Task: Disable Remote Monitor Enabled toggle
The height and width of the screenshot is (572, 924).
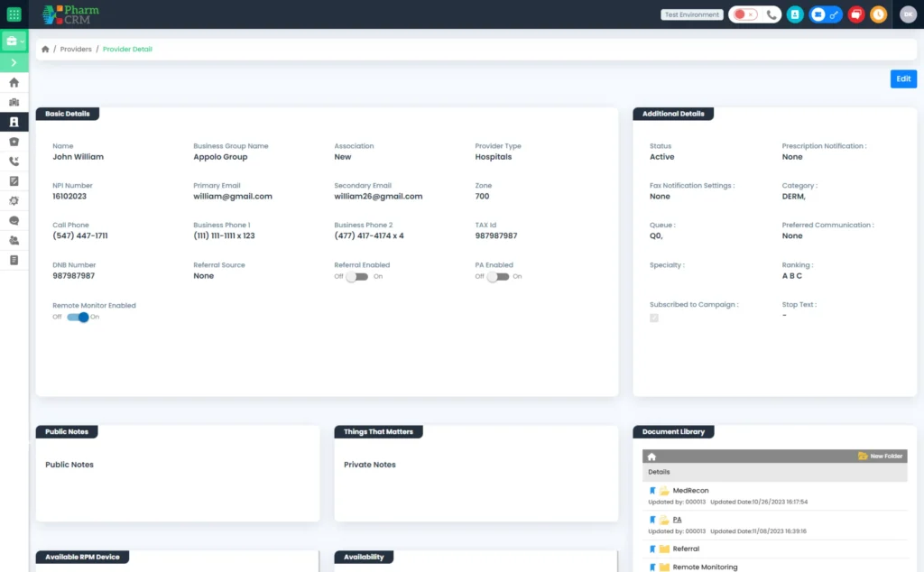Action: 77,317
